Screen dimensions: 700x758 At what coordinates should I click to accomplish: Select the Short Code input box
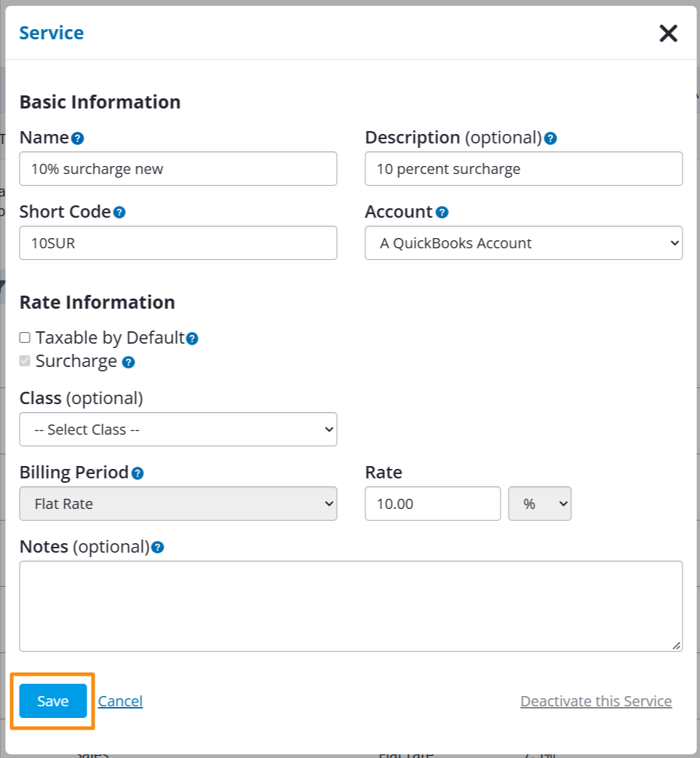pos(178,242)
